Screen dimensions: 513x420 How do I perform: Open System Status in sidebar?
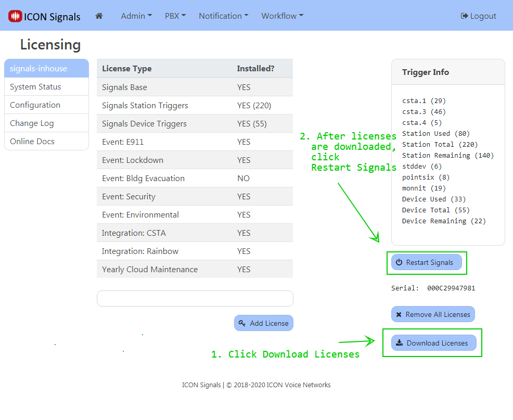click(x=46, y=87)
